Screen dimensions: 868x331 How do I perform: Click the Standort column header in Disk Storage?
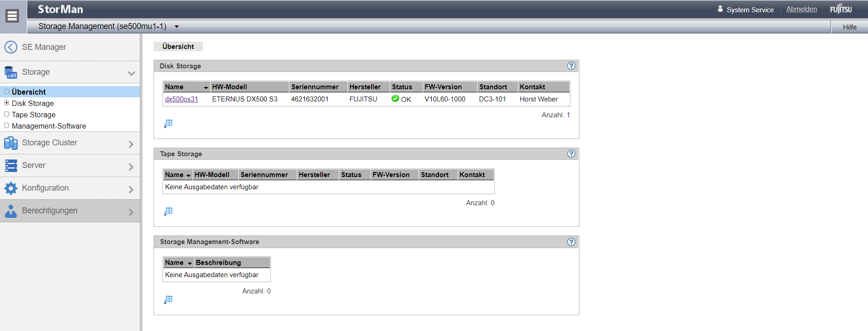(x=497, y=86)
